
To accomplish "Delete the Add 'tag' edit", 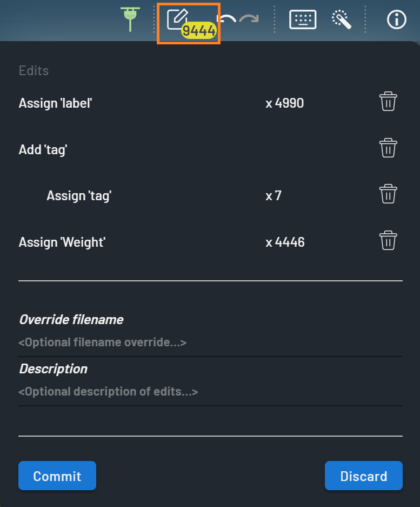I will pyautogui.click(x=388, y=148).
